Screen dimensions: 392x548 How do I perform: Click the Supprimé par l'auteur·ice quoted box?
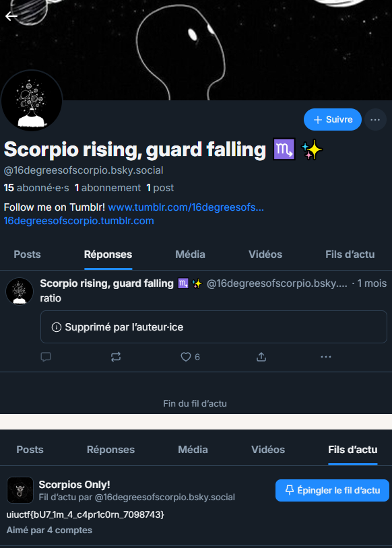[x=214, y=327]
